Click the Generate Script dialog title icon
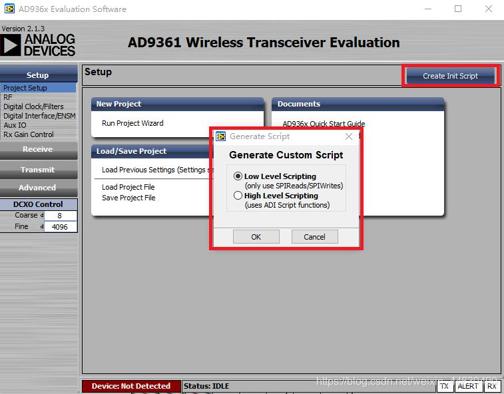 tap(221, 136)
